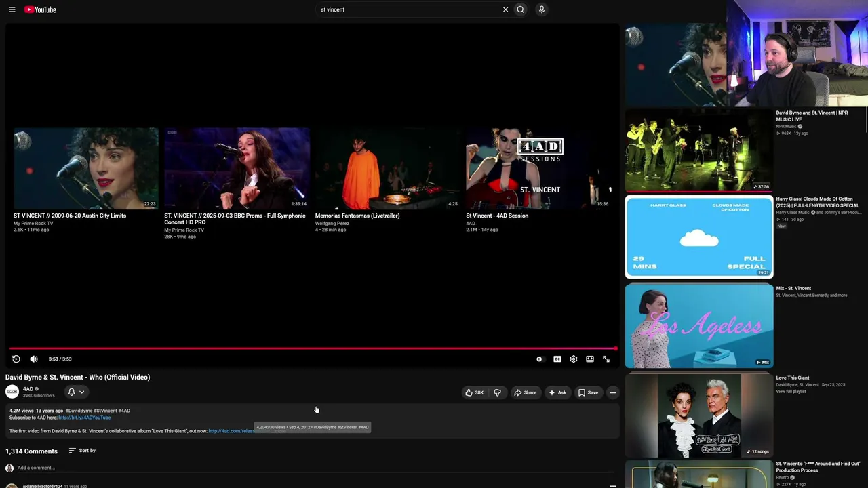This screenshot has width=868, height=488.
Task: Start voice search with the microphone
Action: pos(541,9)
